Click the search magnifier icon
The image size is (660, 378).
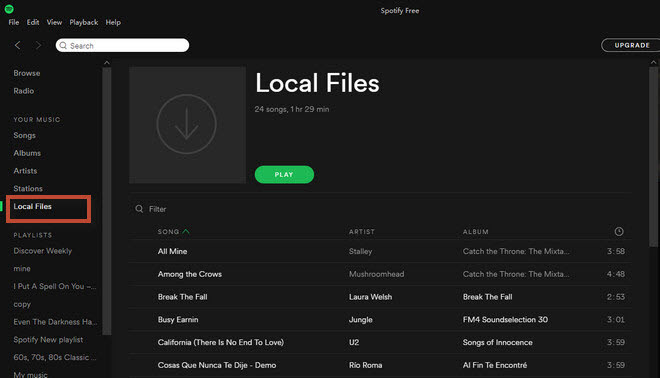tap(63, 45)
